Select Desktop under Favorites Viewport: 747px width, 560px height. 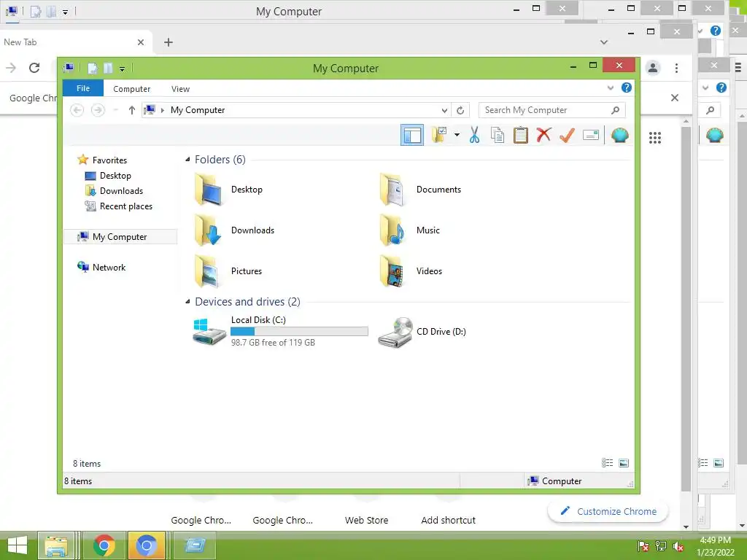pos(115,176)
